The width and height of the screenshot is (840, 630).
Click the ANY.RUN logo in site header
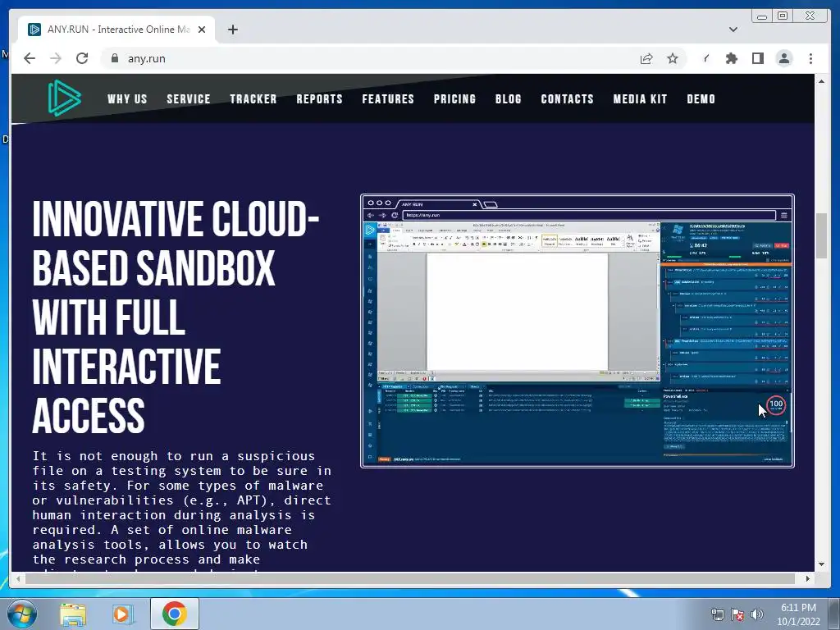point(64,98)
